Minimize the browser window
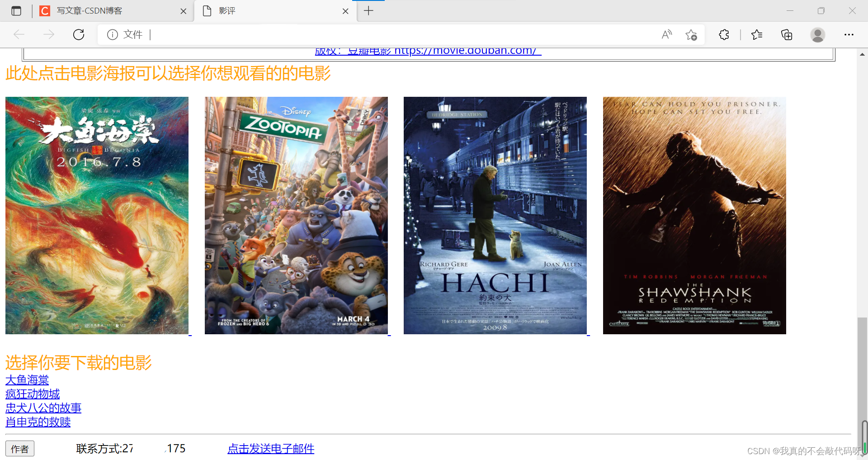This screenshot has width=868, height=460. [790, 11]
